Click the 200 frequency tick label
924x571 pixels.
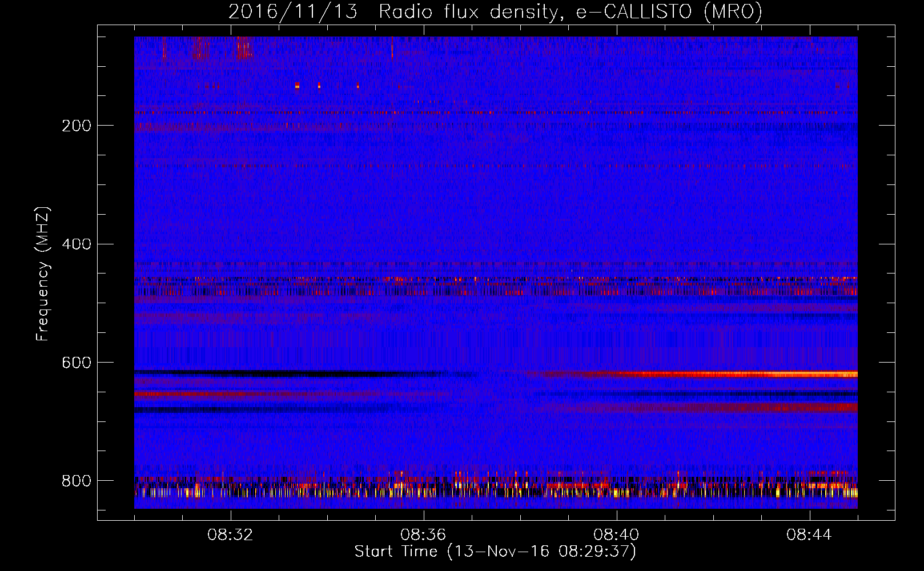[x=77, y=126]
